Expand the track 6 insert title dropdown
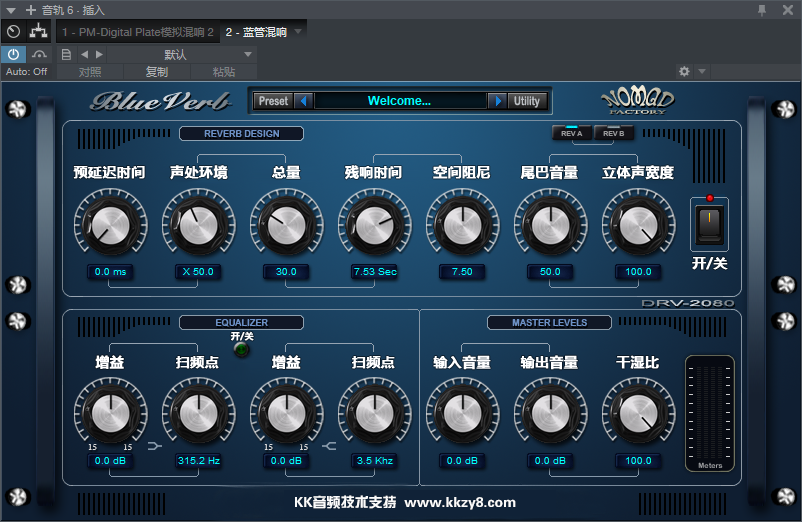 pyautogui.click(x=11, y=10)
